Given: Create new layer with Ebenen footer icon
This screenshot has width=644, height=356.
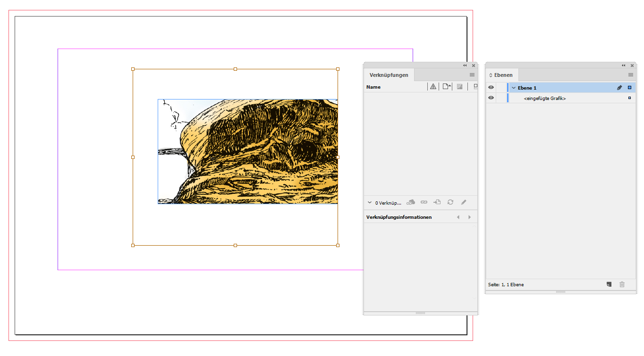Looking at the screenshot, I should (x=609, y=284).
